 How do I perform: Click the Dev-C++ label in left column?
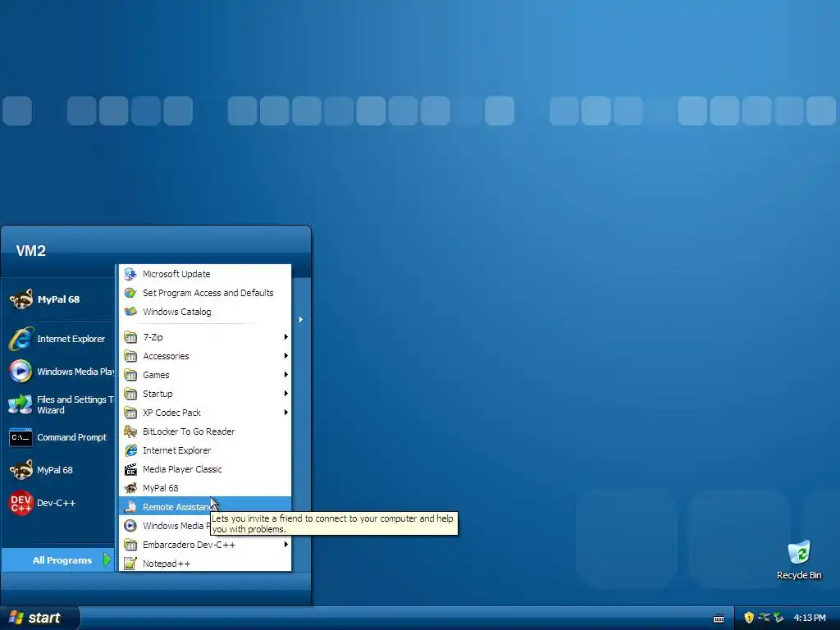pos(57,503)
